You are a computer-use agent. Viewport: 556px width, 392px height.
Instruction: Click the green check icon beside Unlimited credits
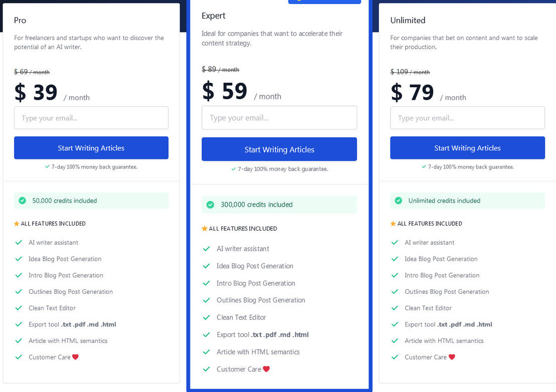398,201
